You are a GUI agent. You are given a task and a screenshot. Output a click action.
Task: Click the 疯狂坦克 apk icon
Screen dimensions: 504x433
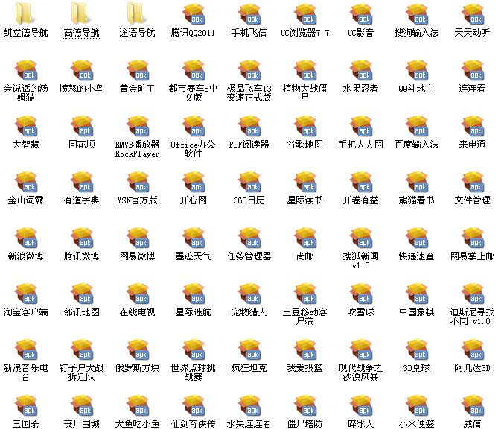[249, 350]
